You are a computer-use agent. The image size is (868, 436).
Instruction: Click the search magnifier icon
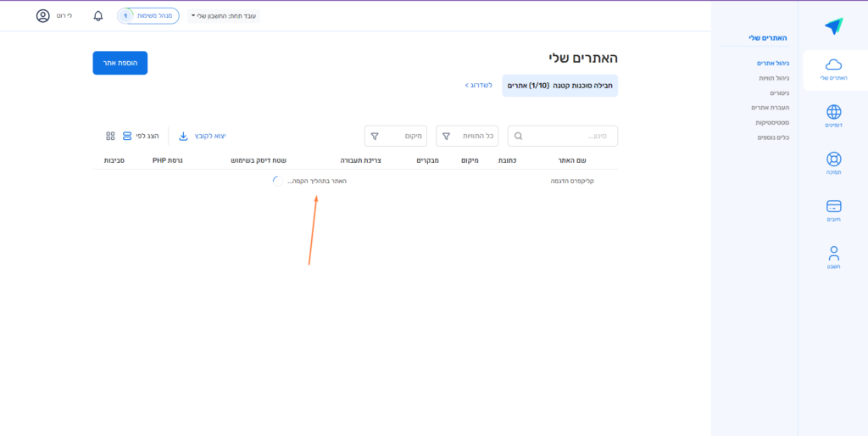click(518, 136)
